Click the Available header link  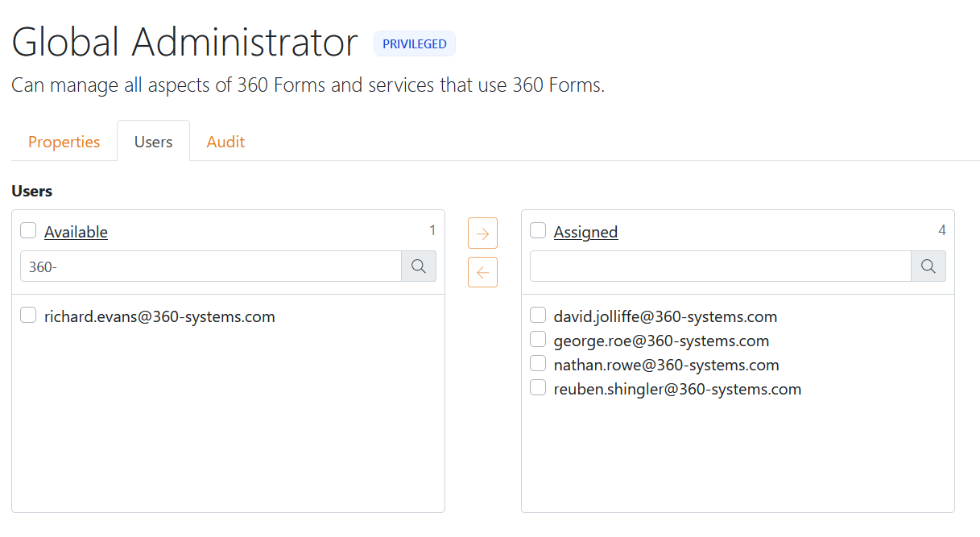click(76, 232)
